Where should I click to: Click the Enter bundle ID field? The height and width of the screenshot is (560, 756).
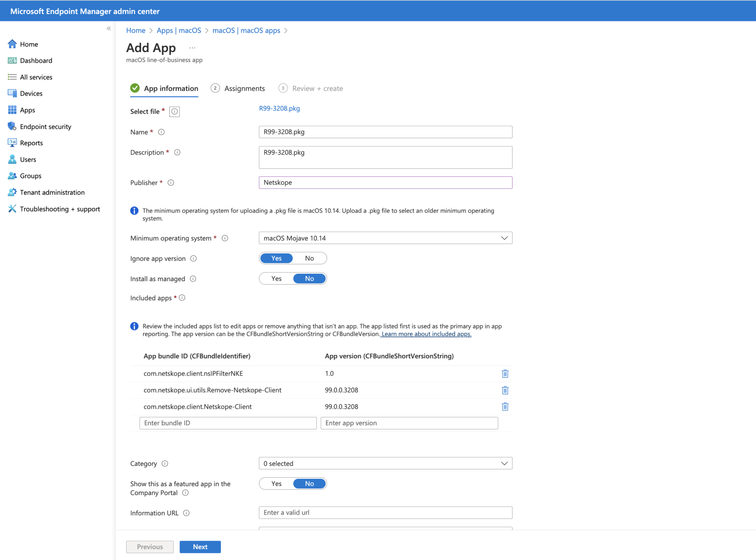[x=228, y=423]
